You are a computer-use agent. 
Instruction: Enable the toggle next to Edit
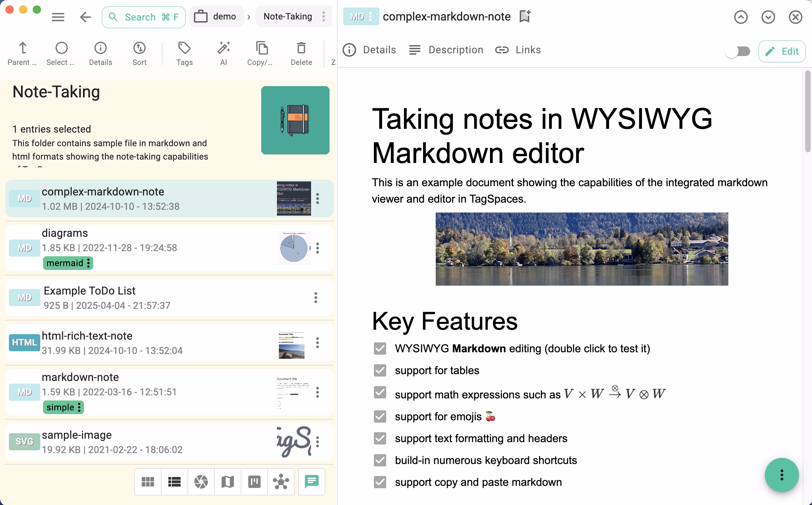click(738, 51)
